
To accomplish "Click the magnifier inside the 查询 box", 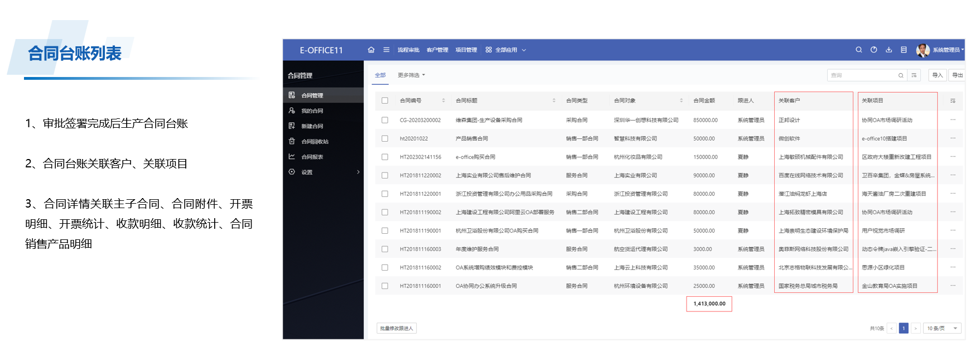I will 901,75.
